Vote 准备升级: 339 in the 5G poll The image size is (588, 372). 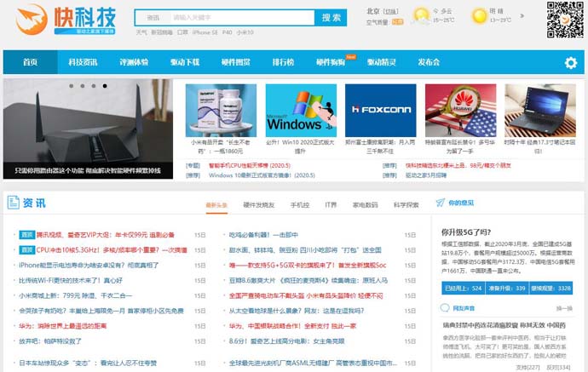tap(507, 288)
